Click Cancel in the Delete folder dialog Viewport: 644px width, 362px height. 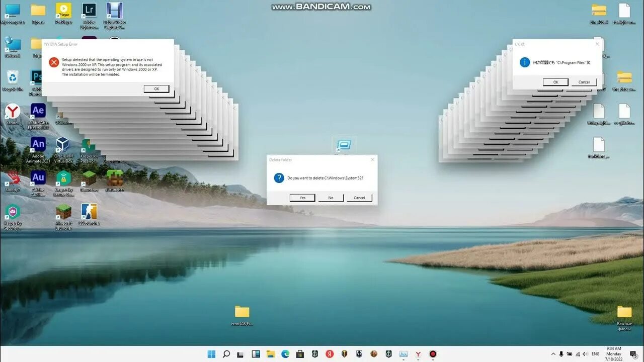[359, 198]
